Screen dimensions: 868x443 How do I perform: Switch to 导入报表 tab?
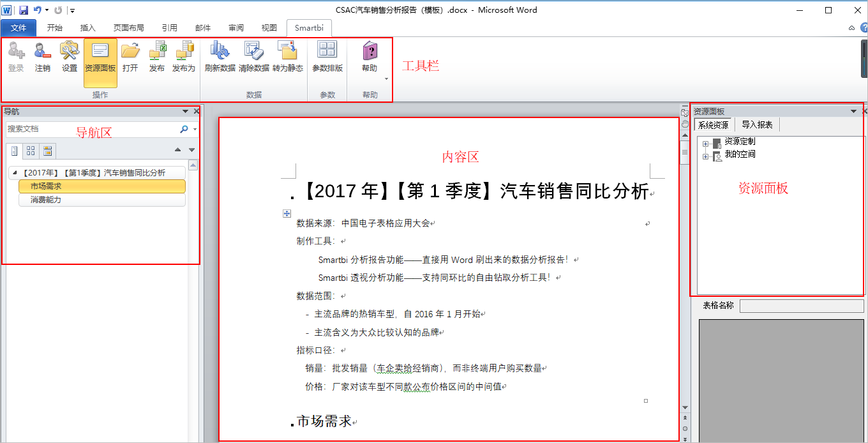coord(757,125)
